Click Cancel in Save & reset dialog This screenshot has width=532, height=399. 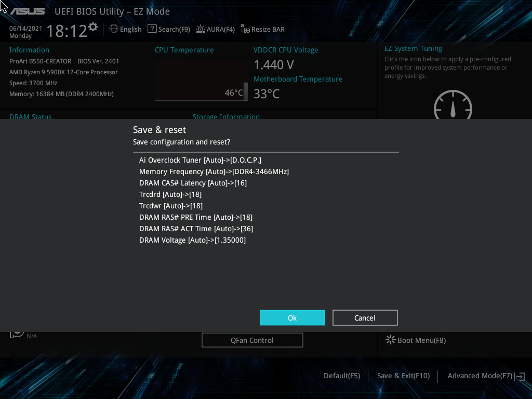[365, 317]
